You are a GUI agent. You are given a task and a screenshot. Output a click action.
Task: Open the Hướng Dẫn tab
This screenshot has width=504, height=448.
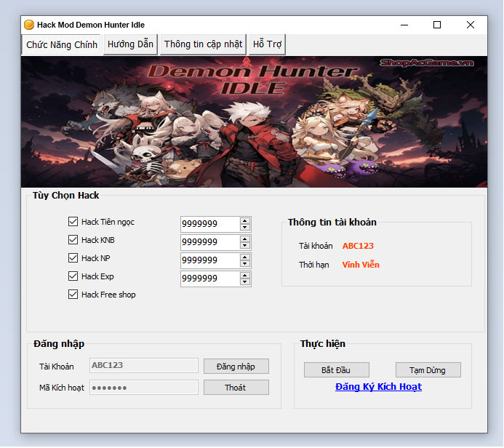130,44
